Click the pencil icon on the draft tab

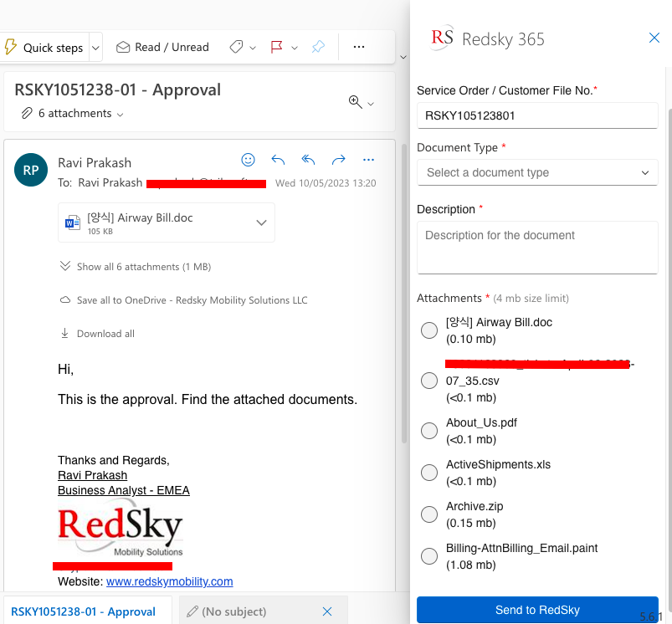point(192,611)
